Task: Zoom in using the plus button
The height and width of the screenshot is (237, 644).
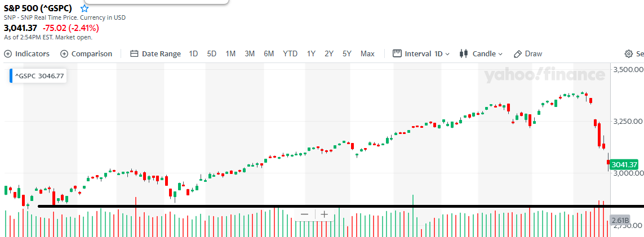Action: (x=325, y=214)
